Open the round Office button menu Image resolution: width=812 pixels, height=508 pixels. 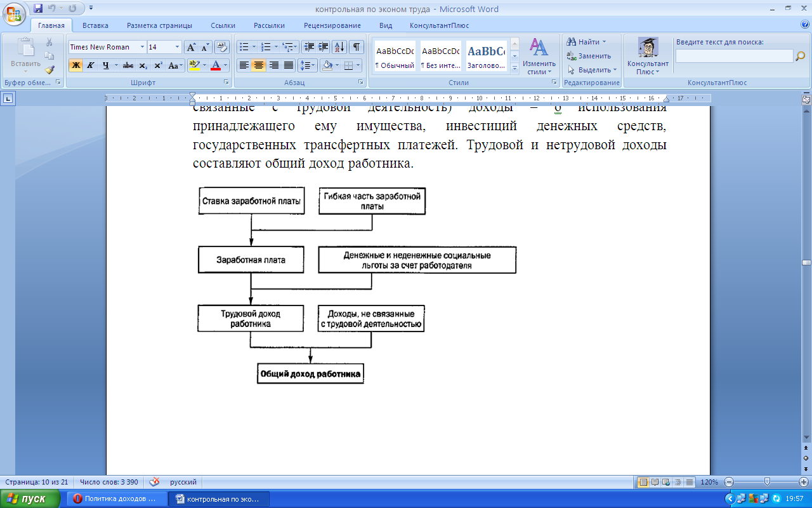(14, 13)
